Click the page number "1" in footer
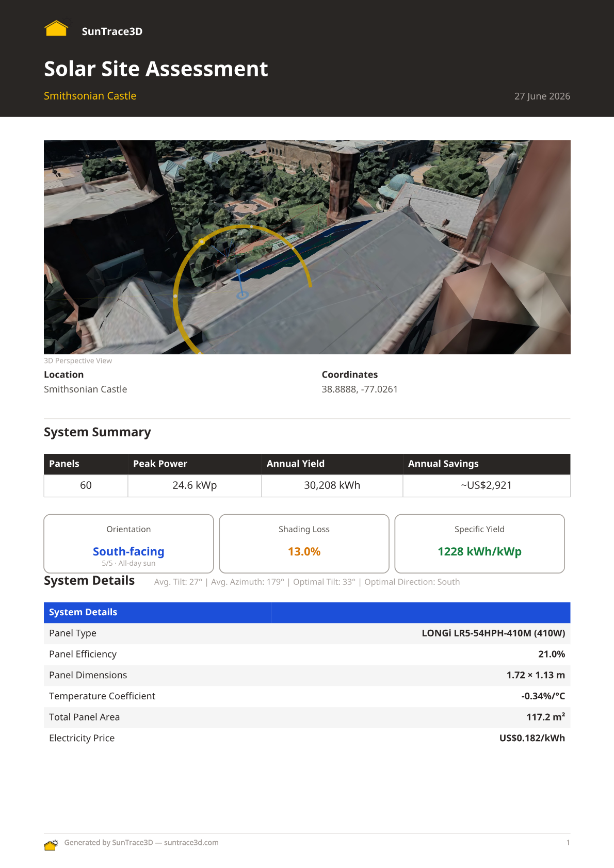This screenshot has width=614, height=868. coord(568,843)
